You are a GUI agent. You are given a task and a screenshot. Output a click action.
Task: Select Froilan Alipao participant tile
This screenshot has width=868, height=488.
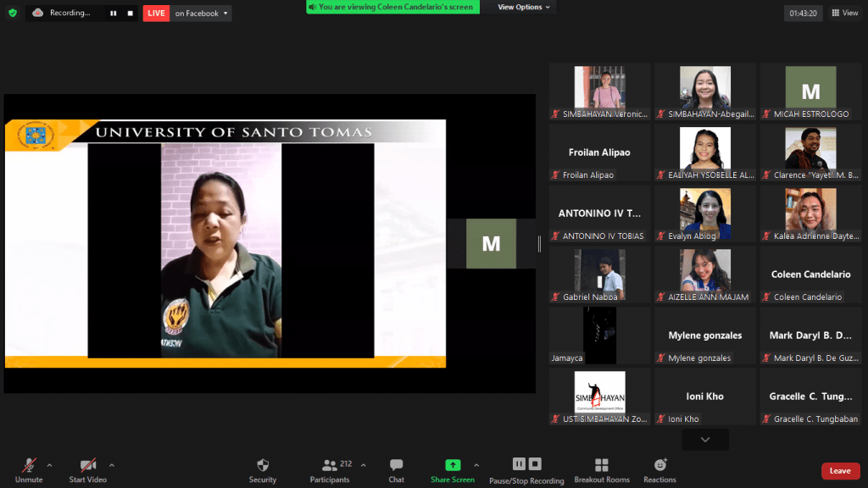click(x=599, y=152)
